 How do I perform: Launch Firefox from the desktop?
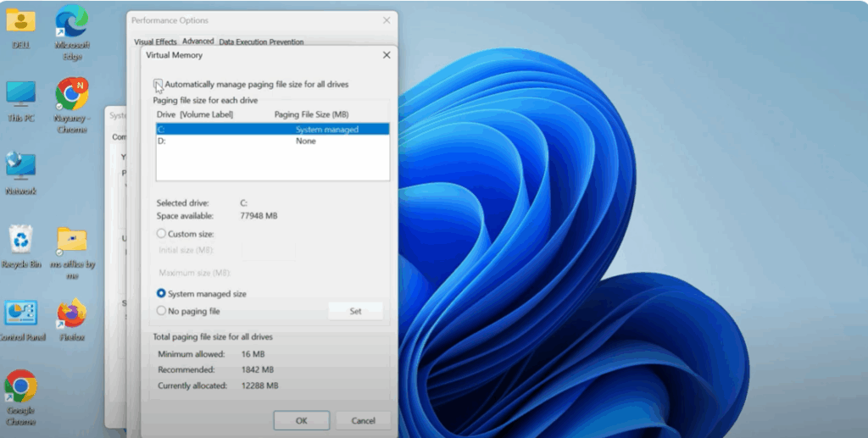pyautogui.click(x=72, y=319)
